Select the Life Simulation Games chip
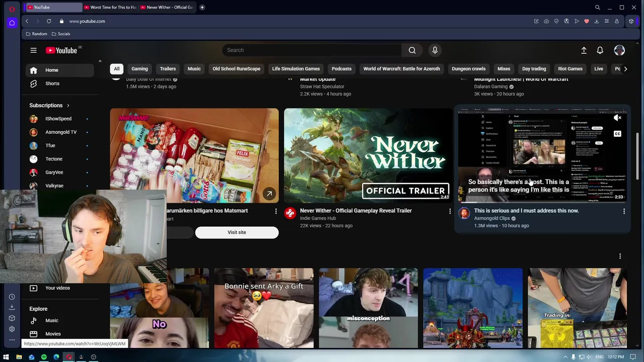Image resolution: width=644 pixels, height=362 pixels. 296,69
